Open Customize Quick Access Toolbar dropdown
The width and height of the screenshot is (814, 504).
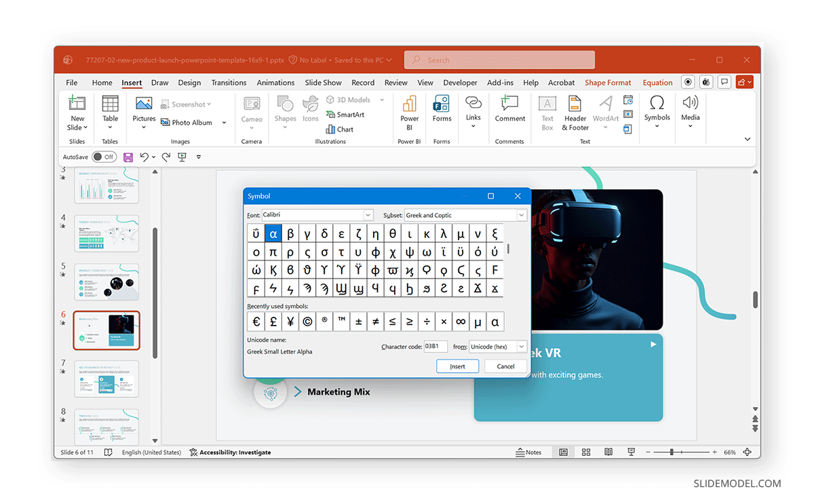point(199,157)
